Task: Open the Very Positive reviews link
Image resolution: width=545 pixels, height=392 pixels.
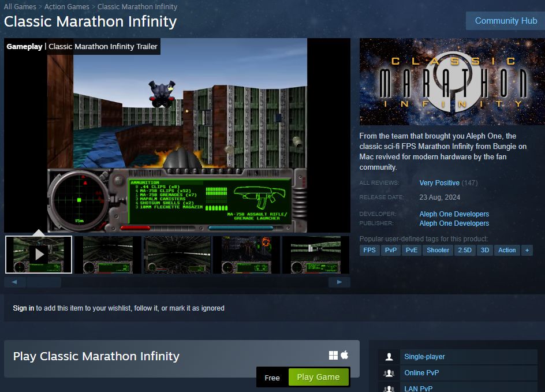Action: (439, 183)
